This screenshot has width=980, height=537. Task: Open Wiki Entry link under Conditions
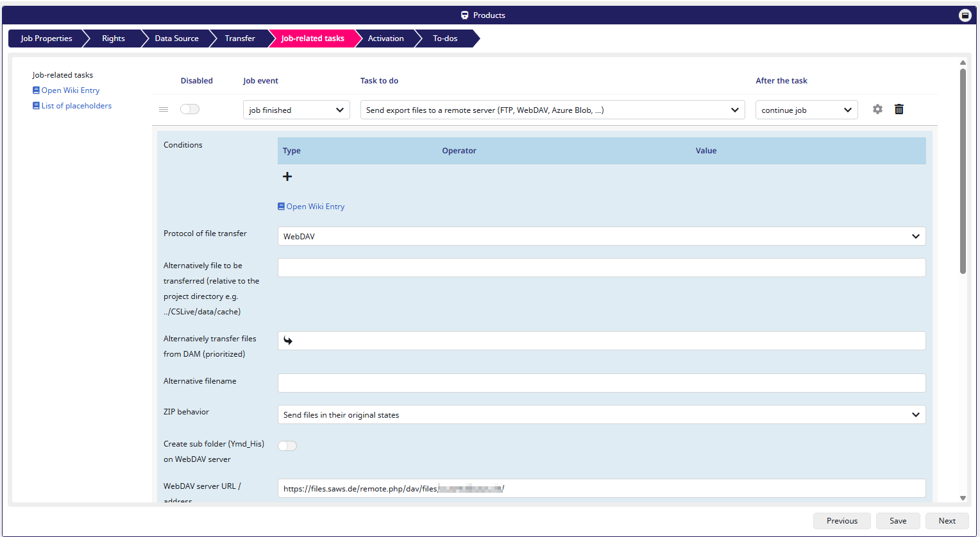point(315,207)
